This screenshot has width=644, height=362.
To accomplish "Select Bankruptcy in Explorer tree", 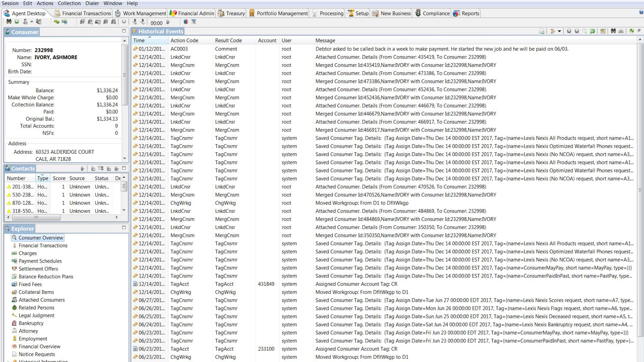I will tap(31, 323).
